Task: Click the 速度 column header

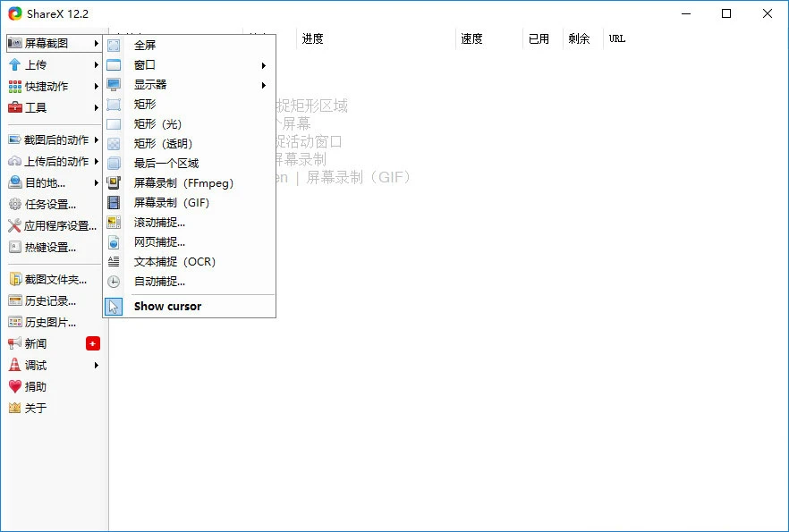Action: 489,38
